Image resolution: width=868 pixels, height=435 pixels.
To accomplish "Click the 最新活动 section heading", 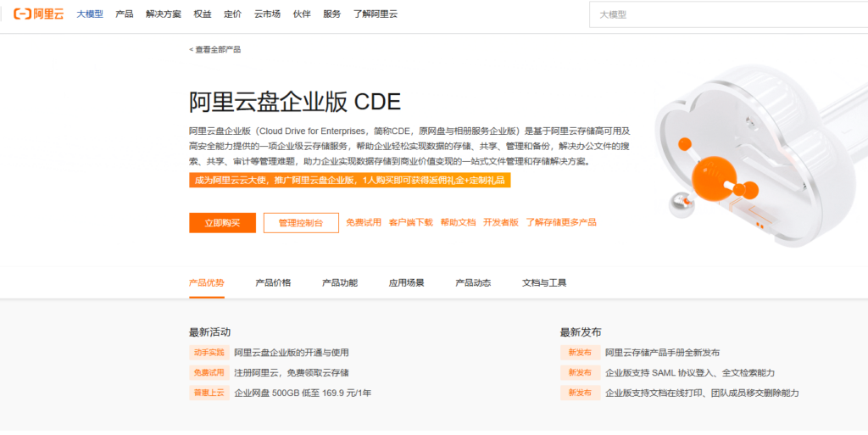I will (210, 332).
